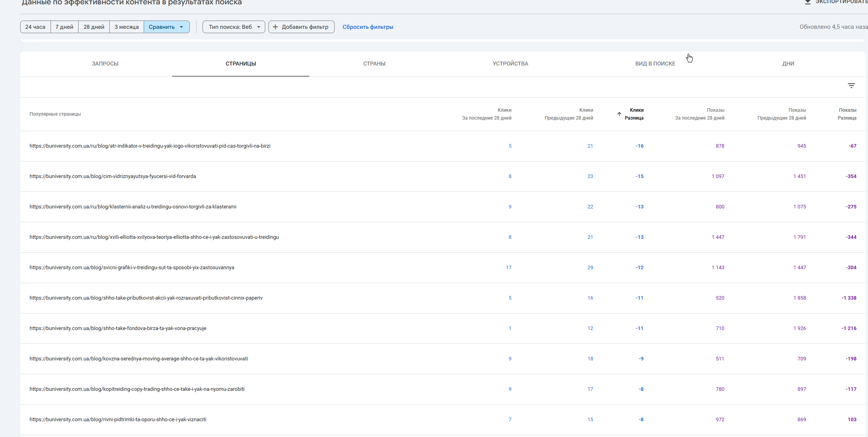The height and width of the screenshot is (437, 868).
Task: Switch to the Запросы tab
Action: tap(105, 64)
